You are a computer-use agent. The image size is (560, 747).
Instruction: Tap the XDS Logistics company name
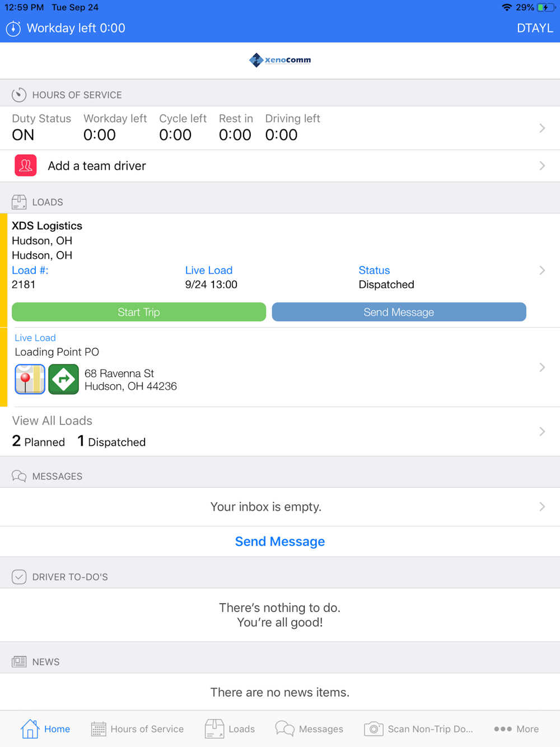(47, 226)
